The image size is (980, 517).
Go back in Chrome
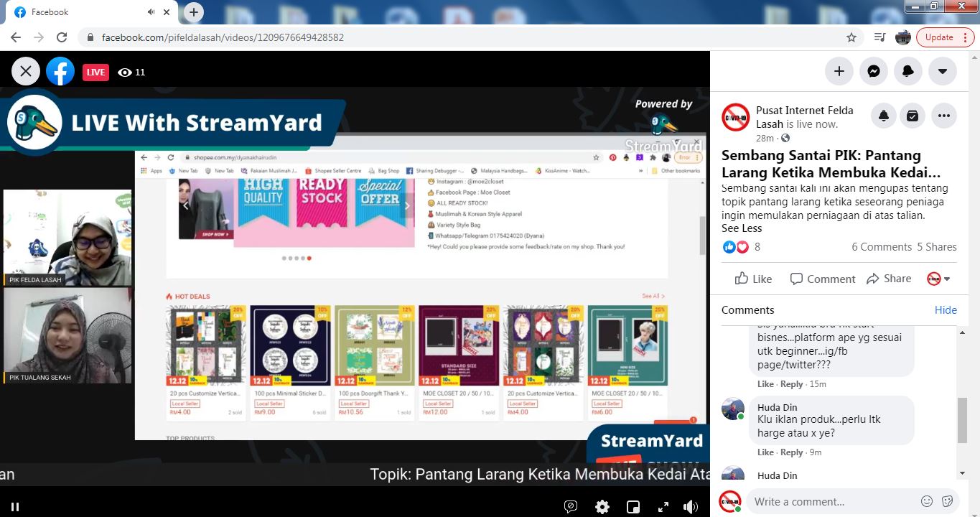click(16, 37)
